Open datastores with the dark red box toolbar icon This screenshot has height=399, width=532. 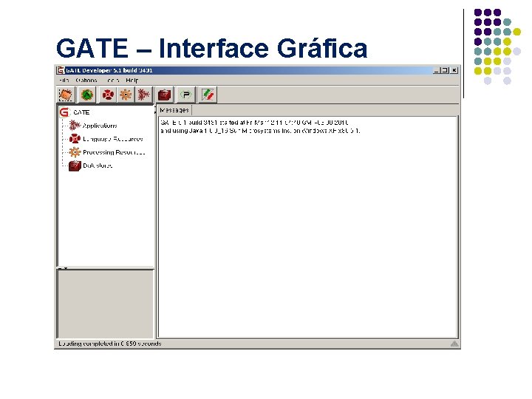click(x=164, y=95)
